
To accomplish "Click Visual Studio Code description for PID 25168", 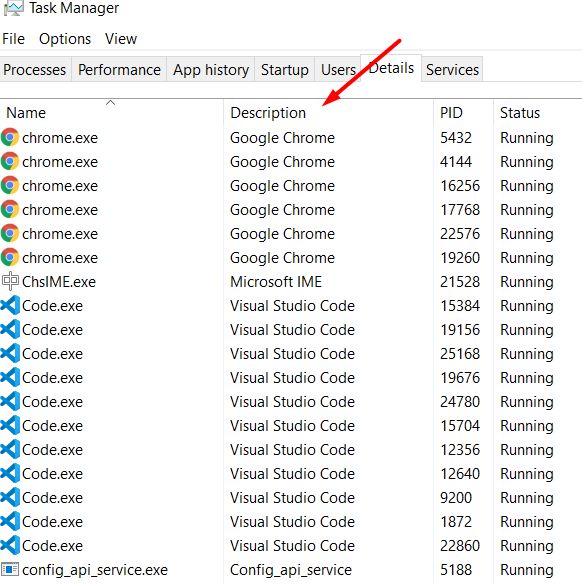I will point(292,354).
